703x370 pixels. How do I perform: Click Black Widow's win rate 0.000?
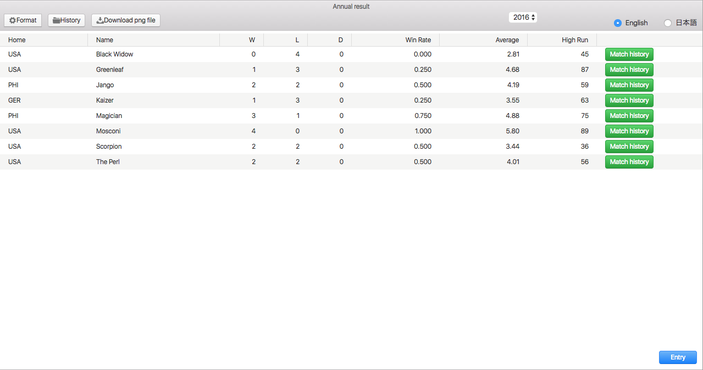click(423, 54)
